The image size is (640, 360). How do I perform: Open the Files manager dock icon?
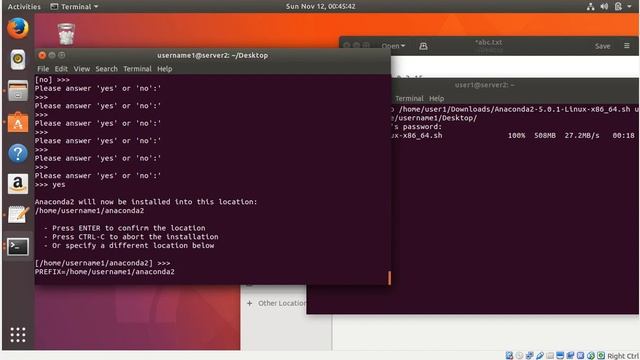(x=18, y=91)
